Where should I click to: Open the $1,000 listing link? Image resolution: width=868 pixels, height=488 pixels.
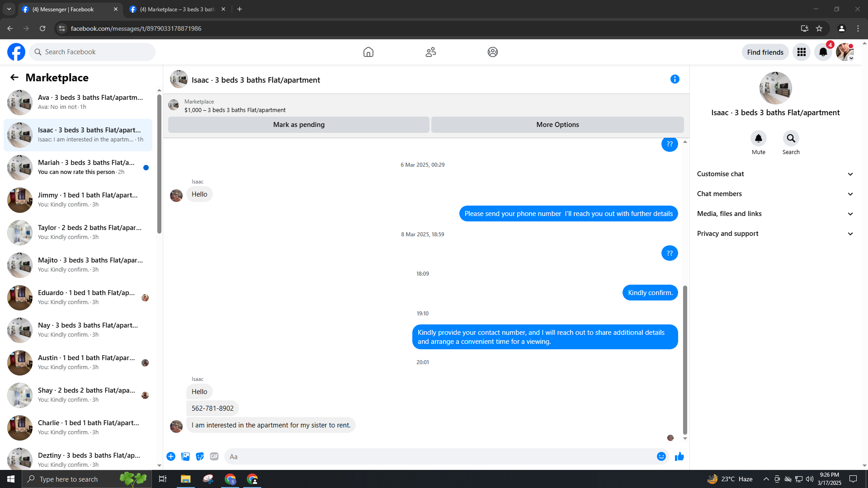point(235,110)
